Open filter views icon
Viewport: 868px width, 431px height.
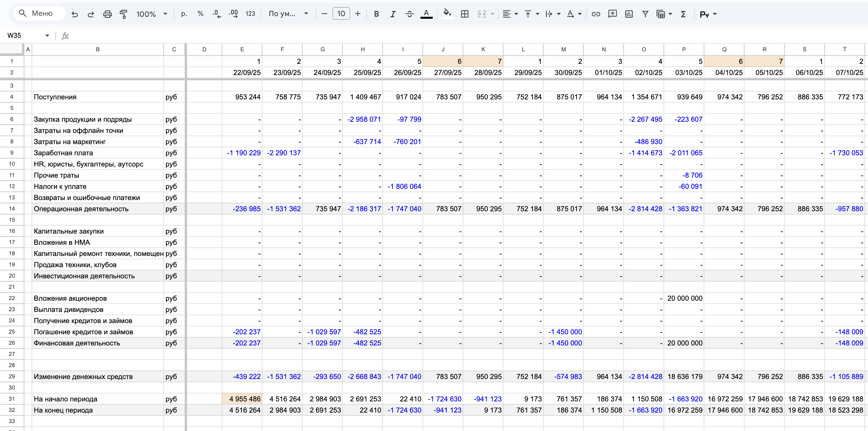coord(661,14)
